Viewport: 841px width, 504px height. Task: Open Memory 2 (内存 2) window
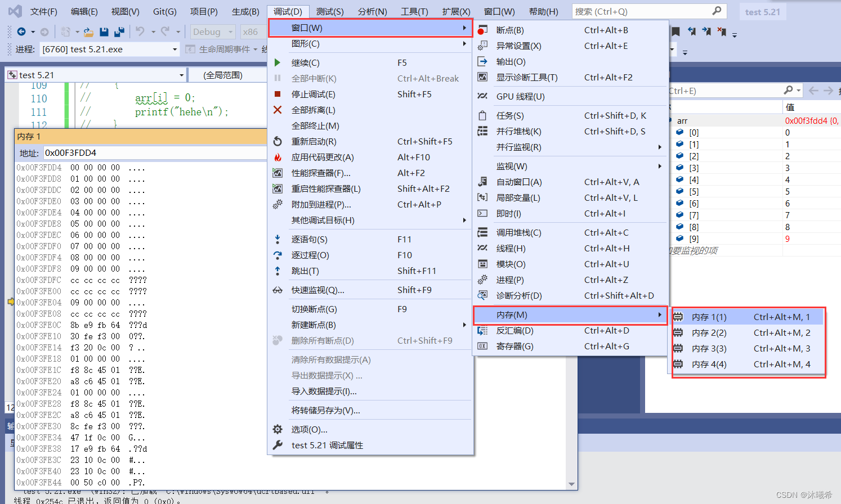pyautogui.click(x=747, y=332)
